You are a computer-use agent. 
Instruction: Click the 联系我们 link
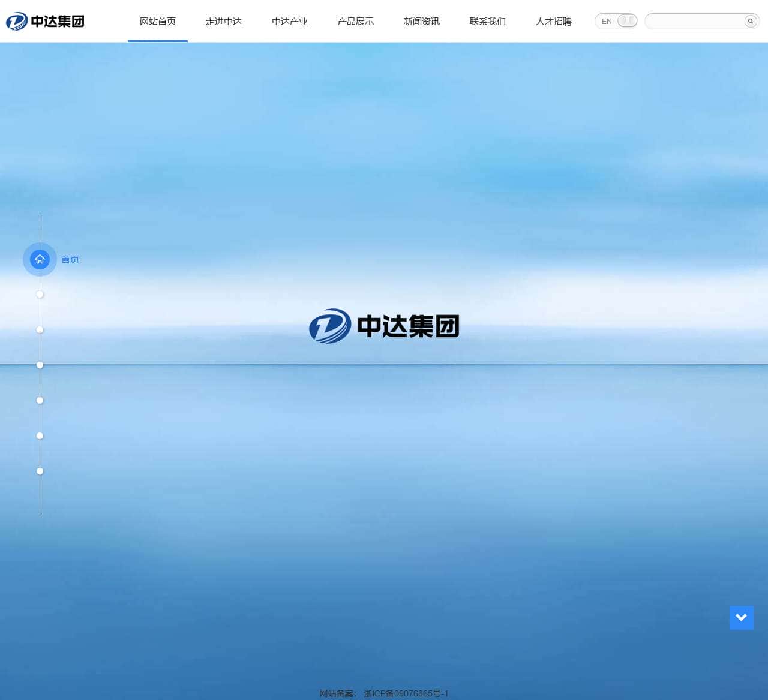487,21
